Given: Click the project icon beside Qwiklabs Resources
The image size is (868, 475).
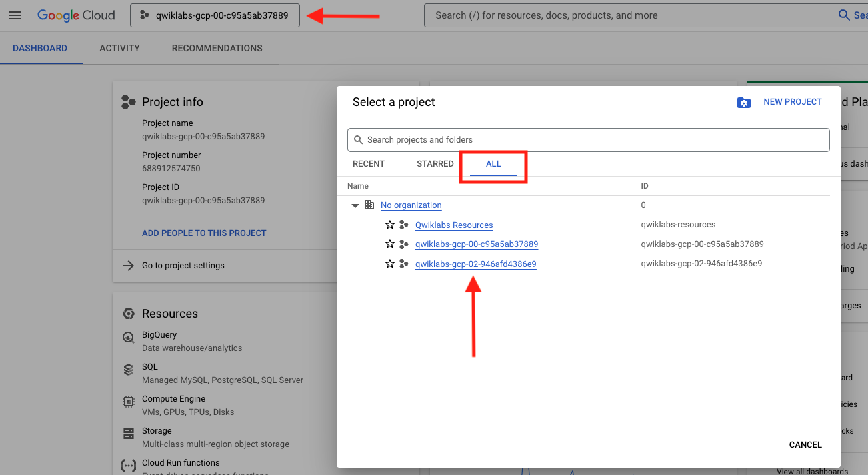Looking at the screenshot, I should pyautogui.click(x=403, y=225).
